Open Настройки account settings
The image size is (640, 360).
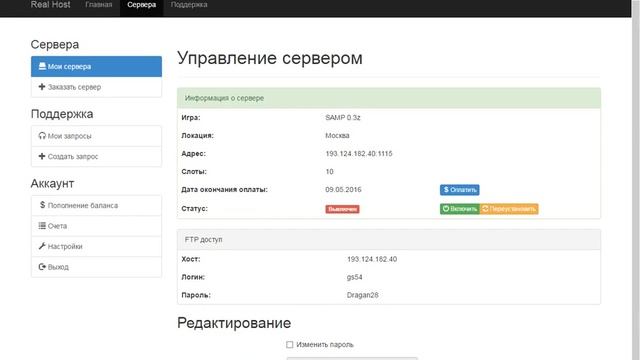coord(96,246)
